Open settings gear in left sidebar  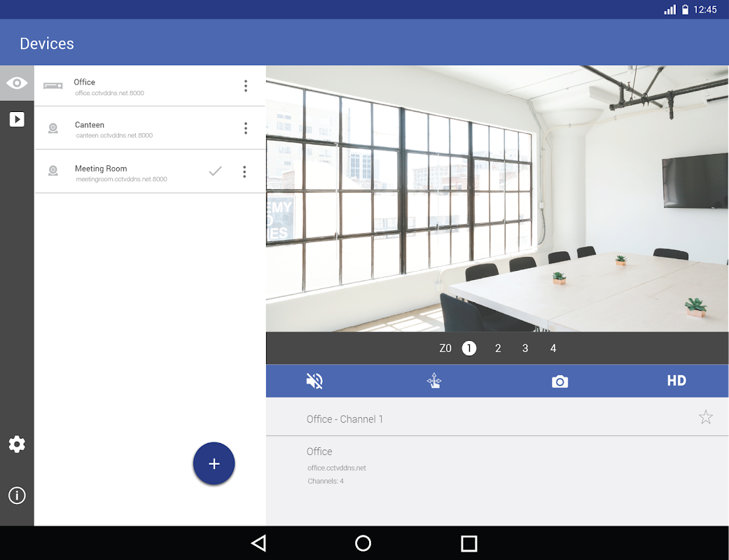(x=17, y=444)
